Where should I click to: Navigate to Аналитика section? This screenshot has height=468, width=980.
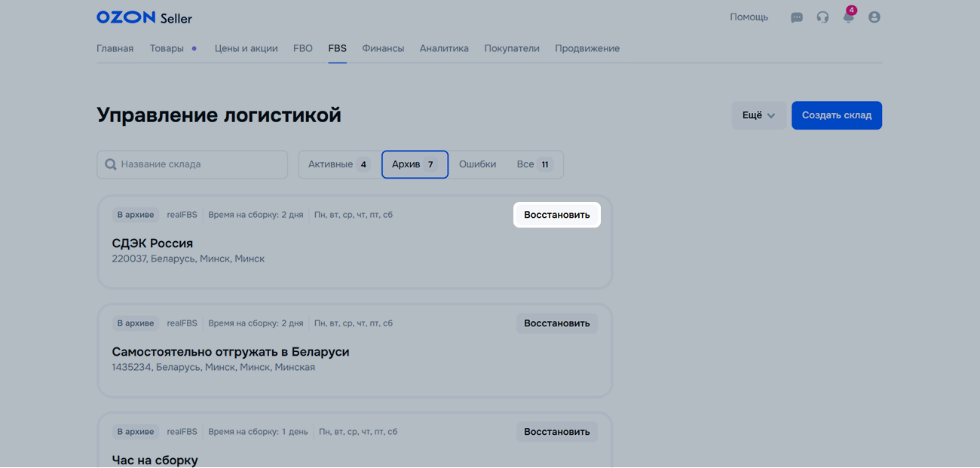pyautogui.click(x=444, y=48)
